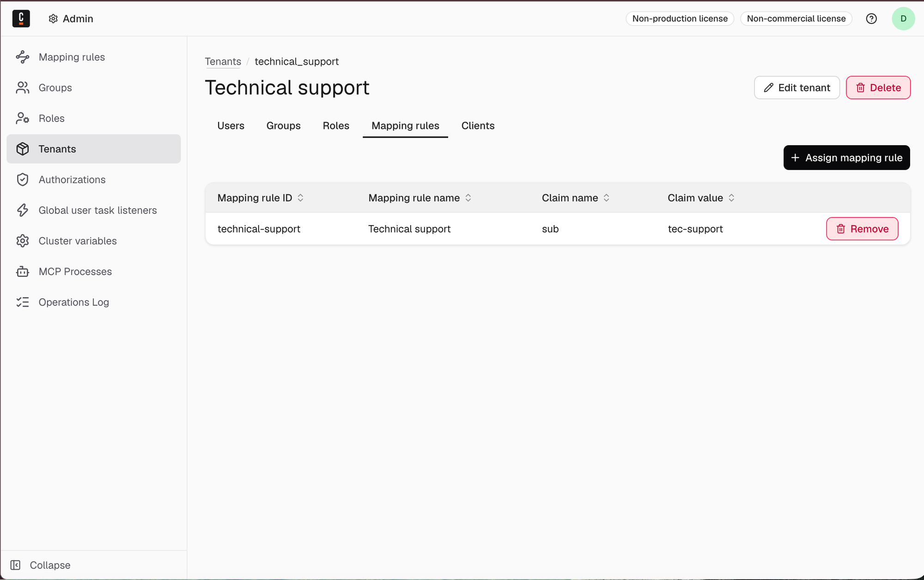Click the Operations Log checklist icon
924x580 pixels.
23,302
